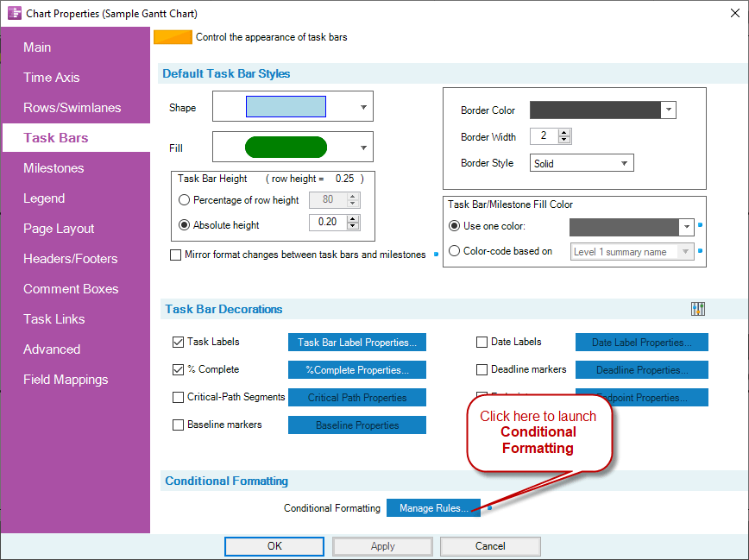Open the Time Axis settings page
The height and width of the screenshot is (560, 749).
(52, 78)
